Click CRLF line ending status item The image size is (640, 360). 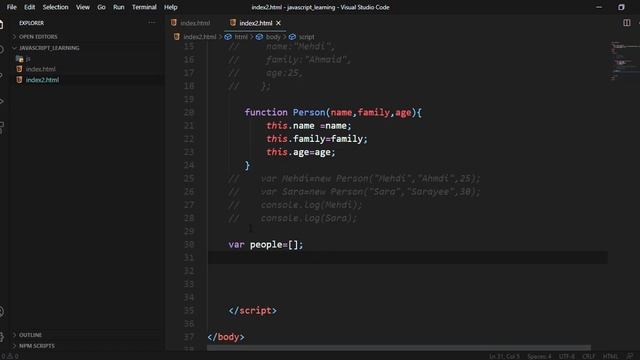[x=588, y=356]
